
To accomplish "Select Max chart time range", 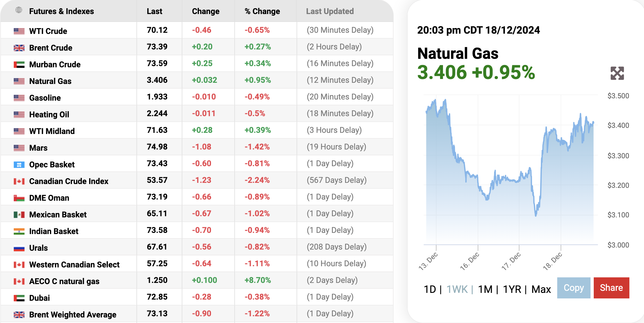I will [541, 289].
